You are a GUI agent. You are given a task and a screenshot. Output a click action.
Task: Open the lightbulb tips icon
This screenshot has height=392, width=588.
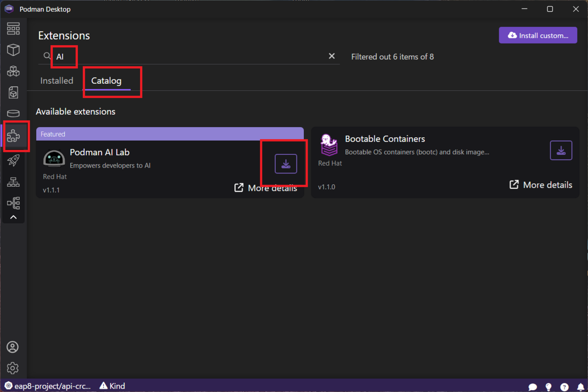point(549,387)
